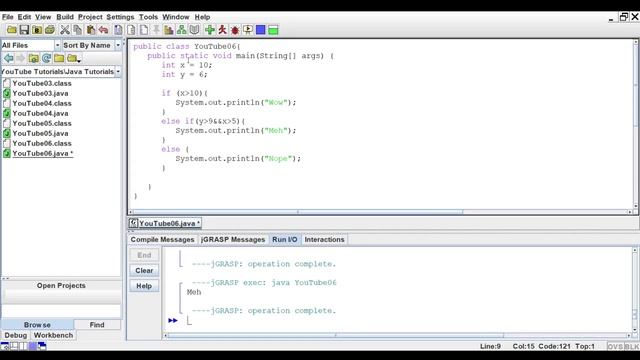
Task: Click the Cut scissors icon
Action: pos(64,30)
